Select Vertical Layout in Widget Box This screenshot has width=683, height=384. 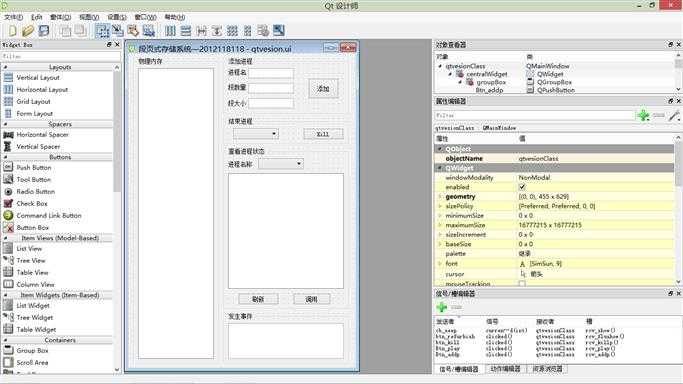click(37, 77)
